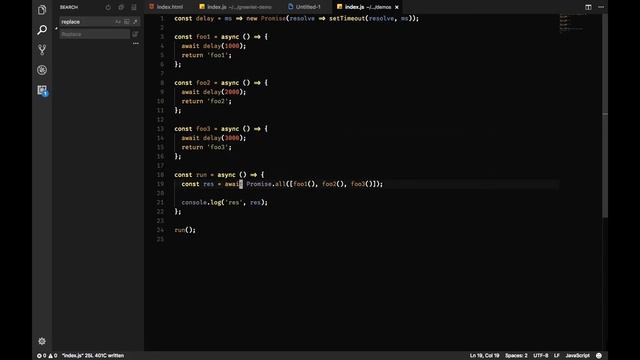Split the editor to the right
Screen dimensions: 640x360
(588, 7)
